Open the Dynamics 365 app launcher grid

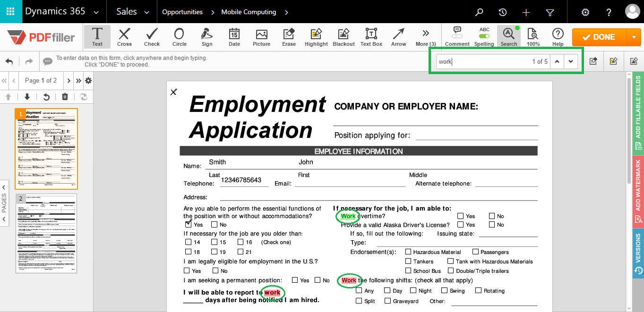(x=11, y=12)
